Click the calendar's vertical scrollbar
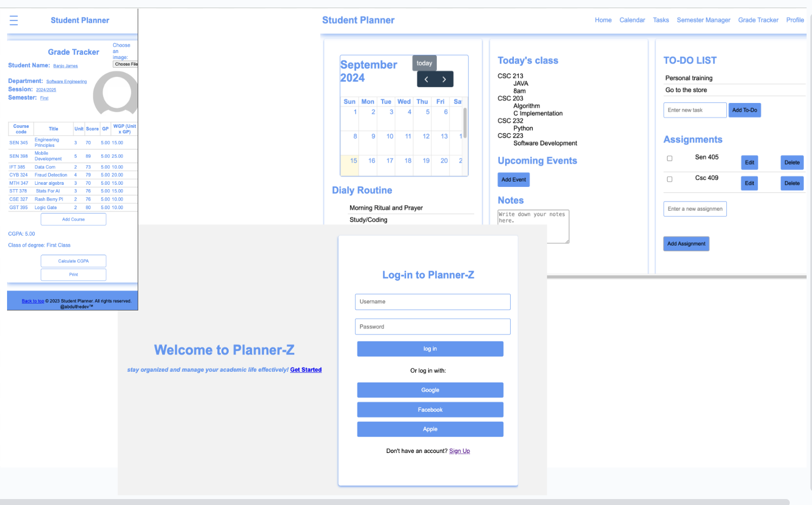 (465, 122)
